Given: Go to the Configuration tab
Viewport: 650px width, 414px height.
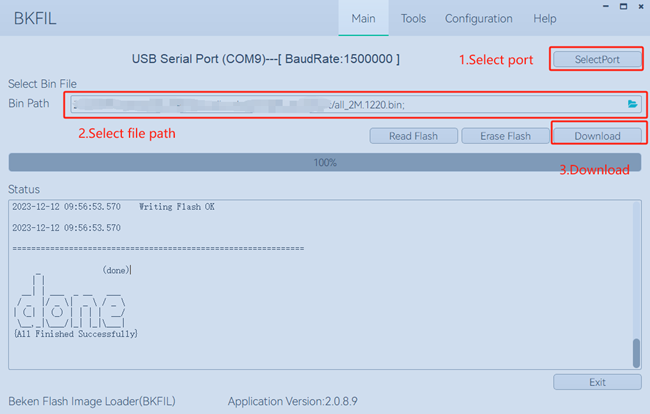Looking at the screenshot, I should tap(478, 19).
